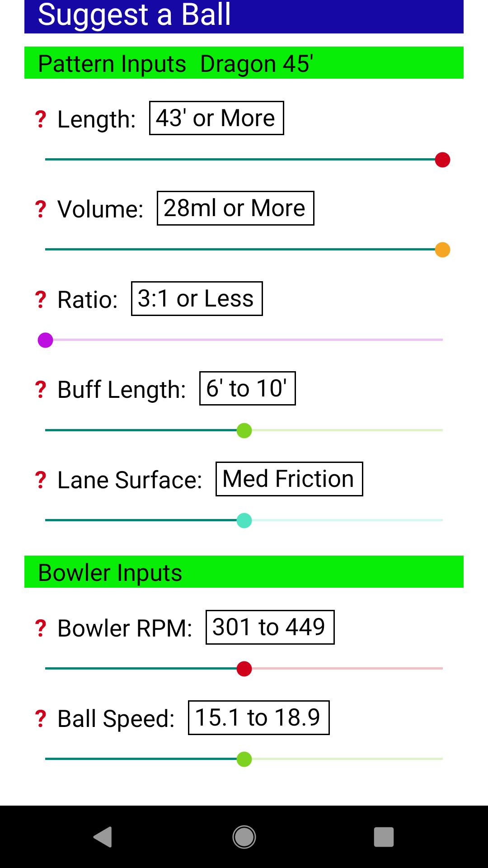Show help for Ball Speed
The height and width of the screenshot is (868, 488).
[41, 719]
